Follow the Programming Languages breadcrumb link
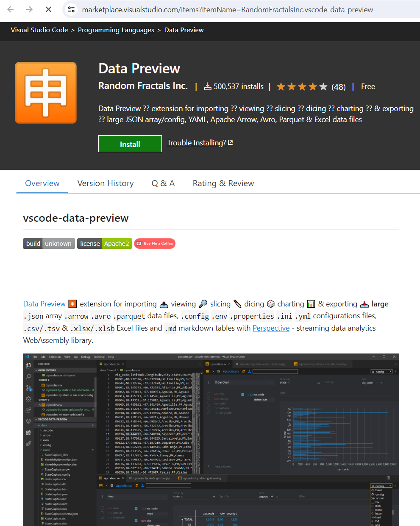This screenshot has width=420, height=526. tap(116, 30)
